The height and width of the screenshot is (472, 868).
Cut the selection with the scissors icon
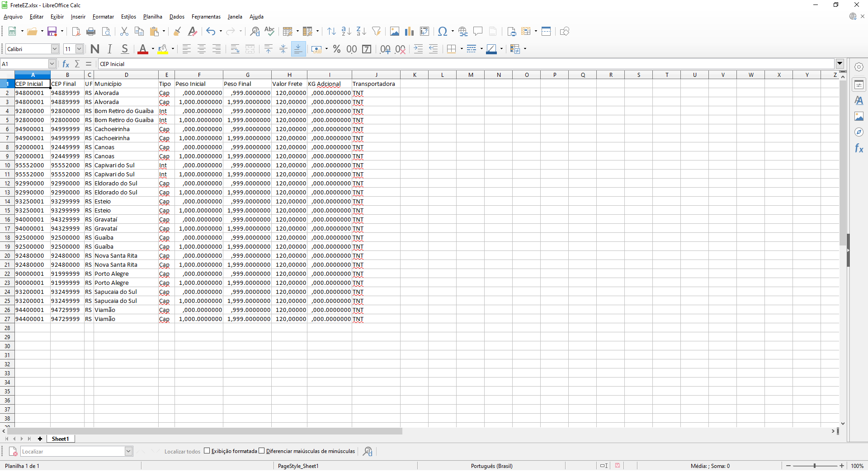point(124,31)
